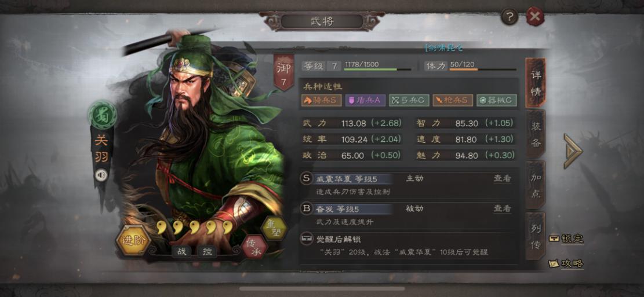Go to next general with arrow

(573, 151)
